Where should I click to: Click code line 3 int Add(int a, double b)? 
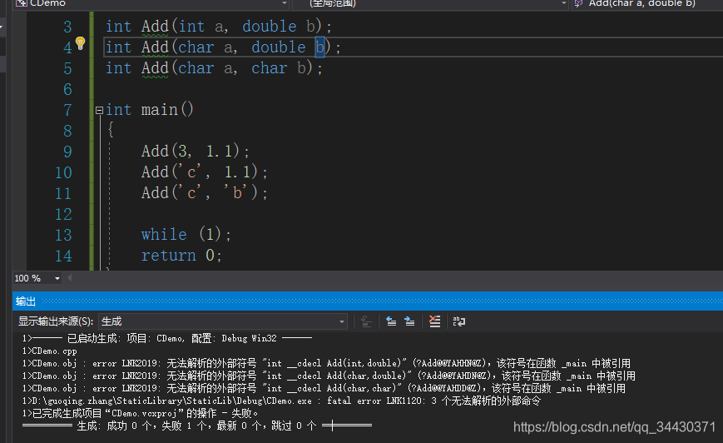click(219, 27)
